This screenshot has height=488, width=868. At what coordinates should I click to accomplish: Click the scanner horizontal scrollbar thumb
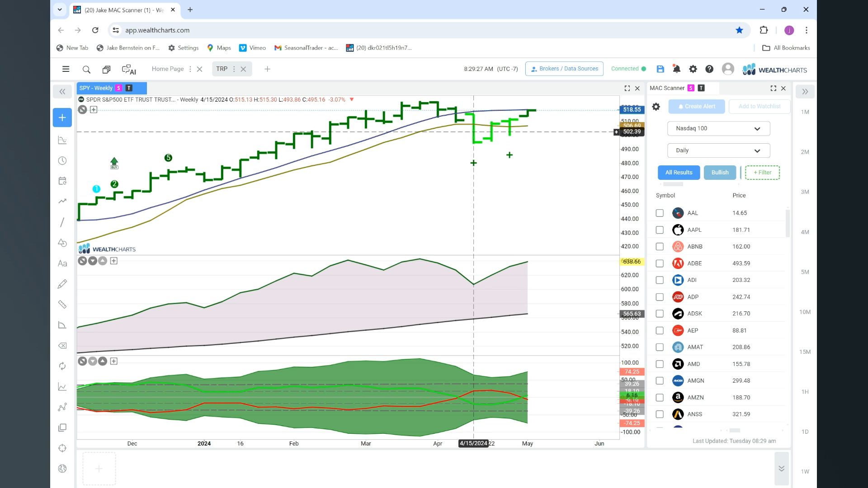(735, 431)
